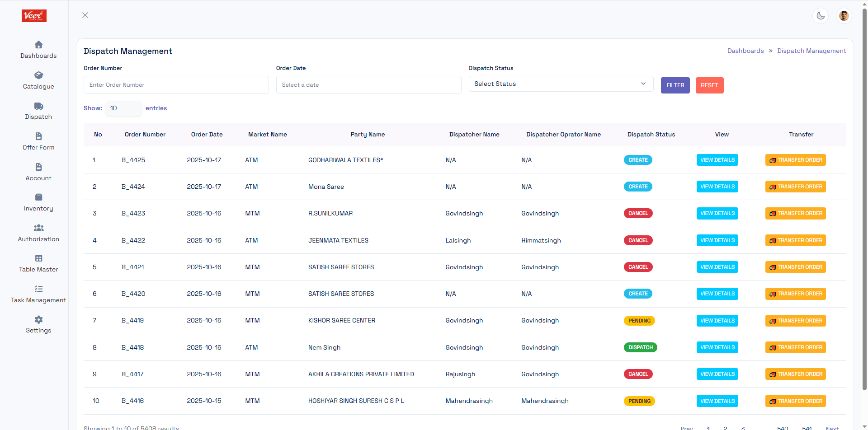Change the Show entries count box
868x430 pixels.
(x=123, y=108)
